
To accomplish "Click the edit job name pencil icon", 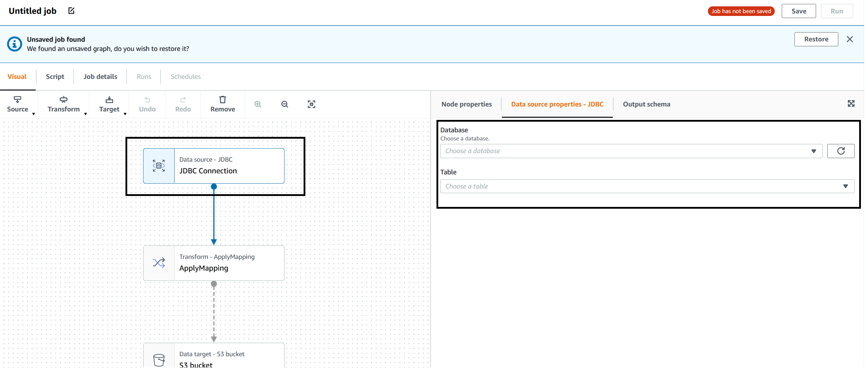I will (71, 11).
